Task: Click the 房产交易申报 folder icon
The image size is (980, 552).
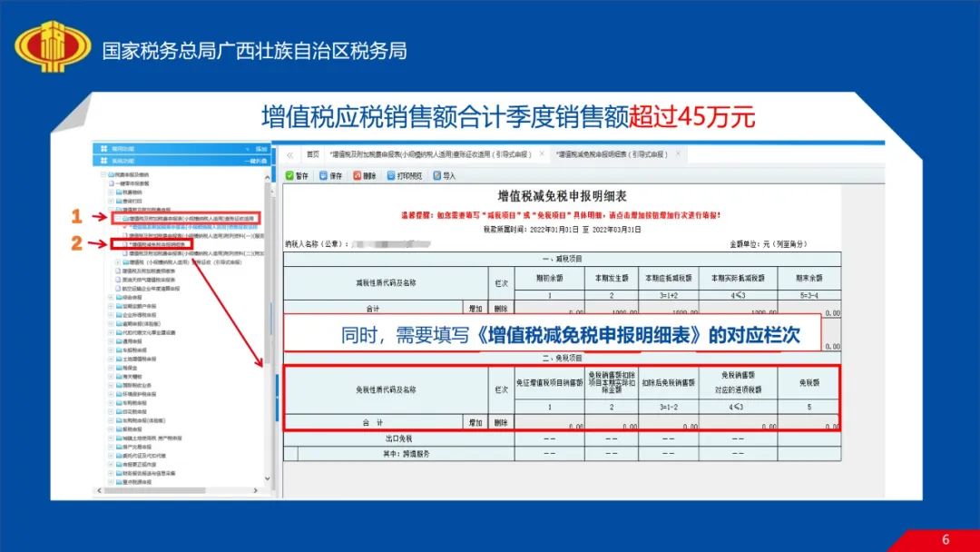Action: (x=119, y=447)
